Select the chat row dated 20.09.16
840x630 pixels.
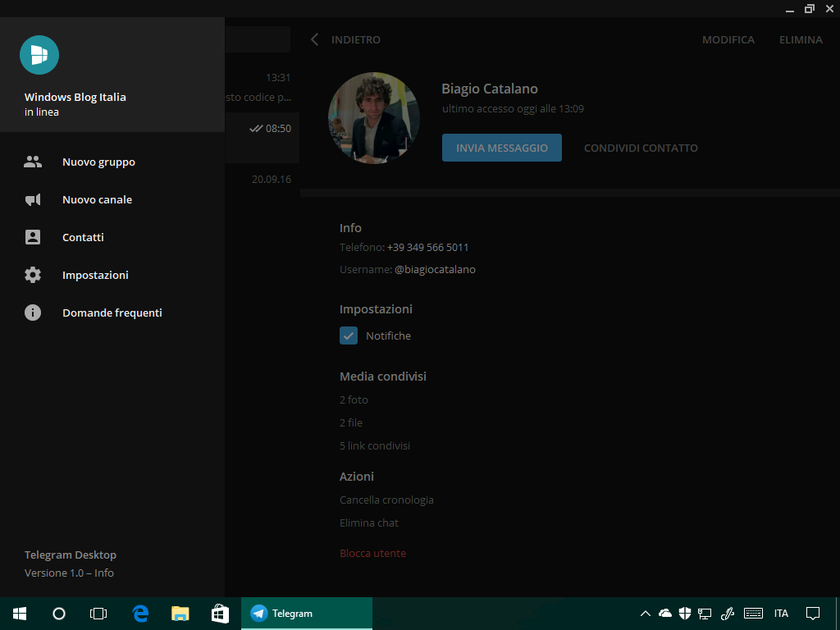[262, 188]
